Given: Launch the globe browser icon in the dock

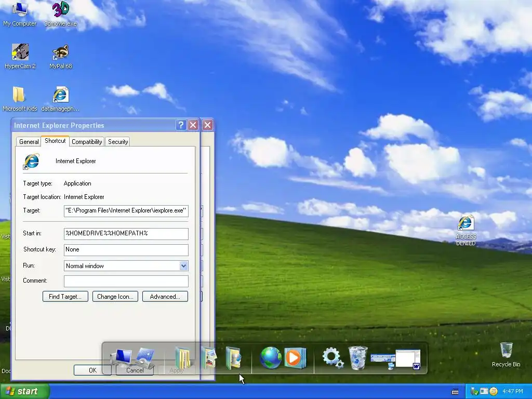Looking at the screenshot, I should click(270, 357).
